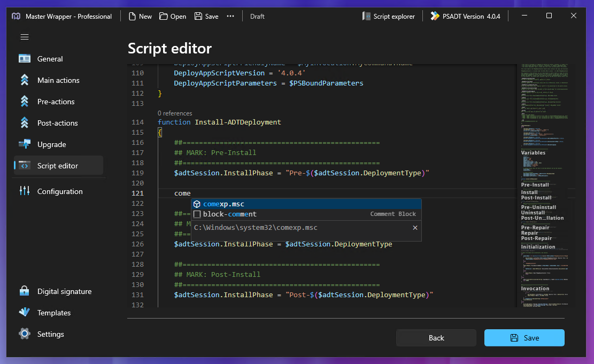The height and width of the screenshot is (364, 594).
Task: Jump to Invocation section in minimap
Action: (x=535, y=289)
